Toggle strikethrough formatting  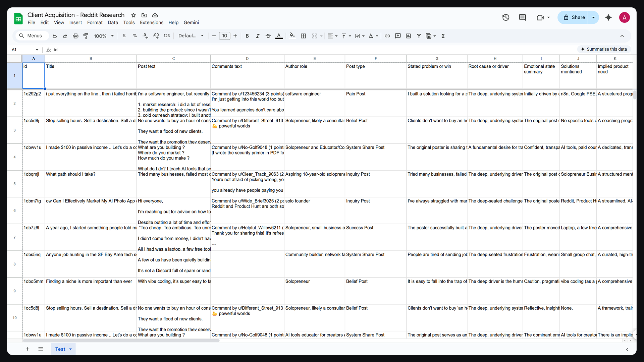(x=268, y=36)
